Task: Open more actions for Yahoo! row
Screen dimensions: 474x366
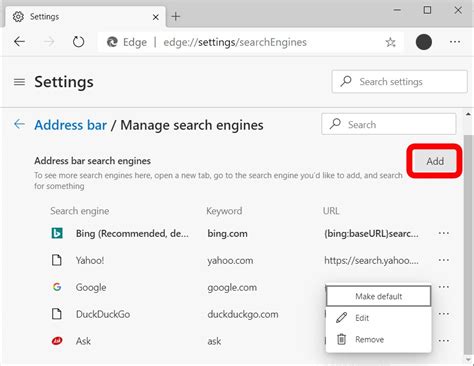Action: 444,260
